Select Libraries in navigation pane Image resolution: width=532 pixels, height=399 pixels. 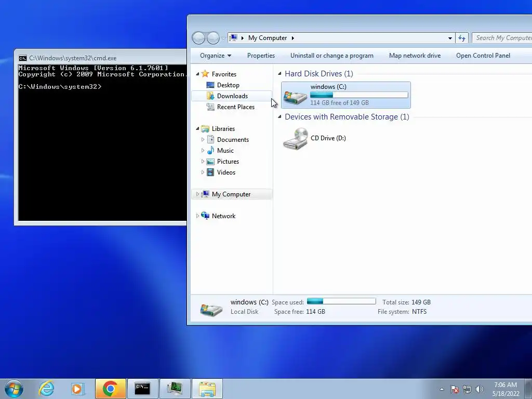(223, 129)
